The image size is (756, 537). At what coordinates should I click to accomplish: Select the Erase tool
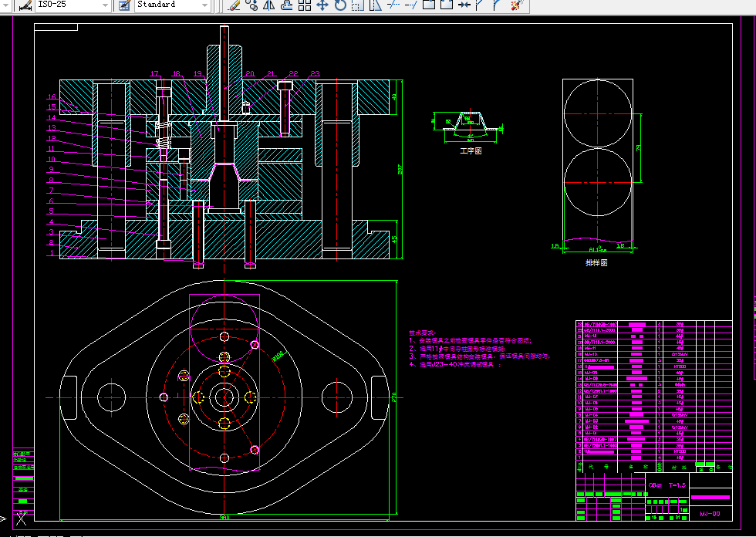pyautogui.click(x=234, y=5)
